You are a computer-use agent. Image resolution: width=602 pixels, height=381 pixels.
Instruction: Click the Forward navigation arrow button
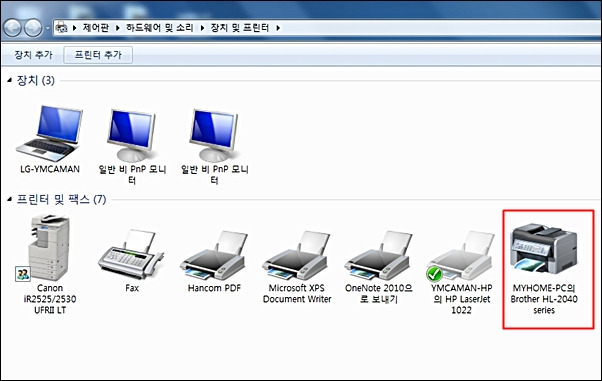pyautogui.click(x=33, y=28)
